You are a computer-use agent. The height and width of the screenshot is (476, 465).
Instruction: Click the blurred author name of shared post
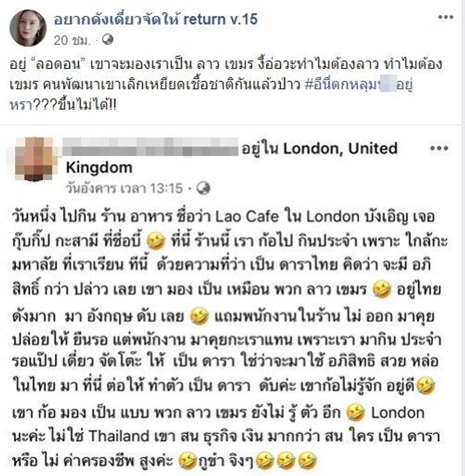150,147
